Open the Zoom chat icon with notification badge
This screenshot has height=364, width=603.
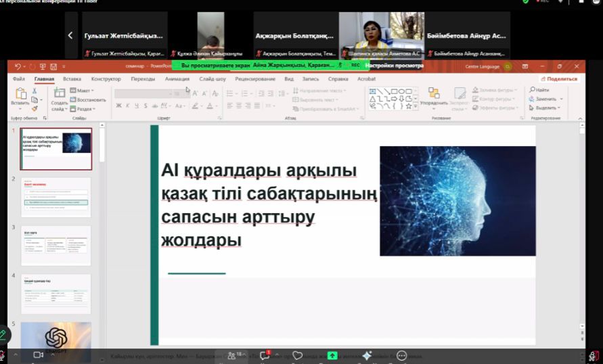pyautogui.click(x=264, y=355)
